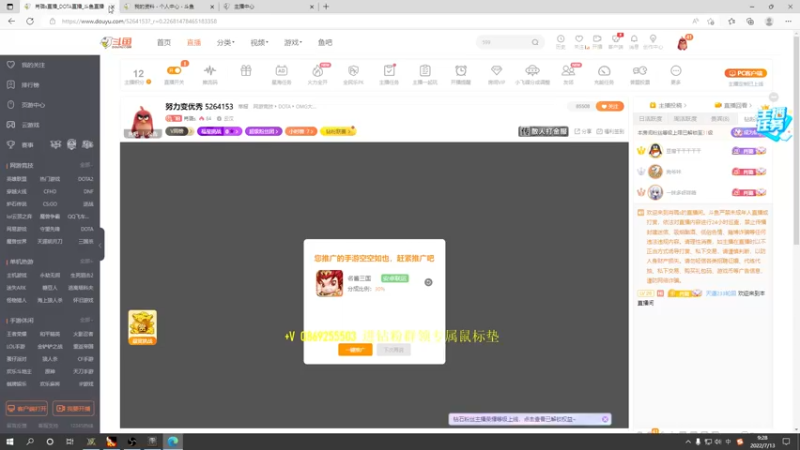Open the lightbulb creator center icon
Image resolution: width=800 pixels, height=450 pixels.
point(653,39)
